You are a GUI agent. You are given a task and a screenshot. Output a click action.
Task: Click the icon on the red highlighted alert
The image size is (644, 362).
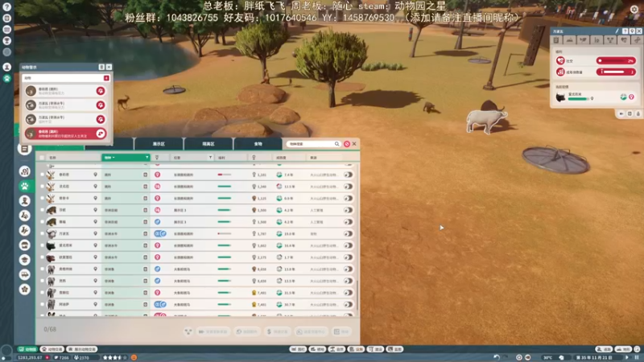[101, 134]
